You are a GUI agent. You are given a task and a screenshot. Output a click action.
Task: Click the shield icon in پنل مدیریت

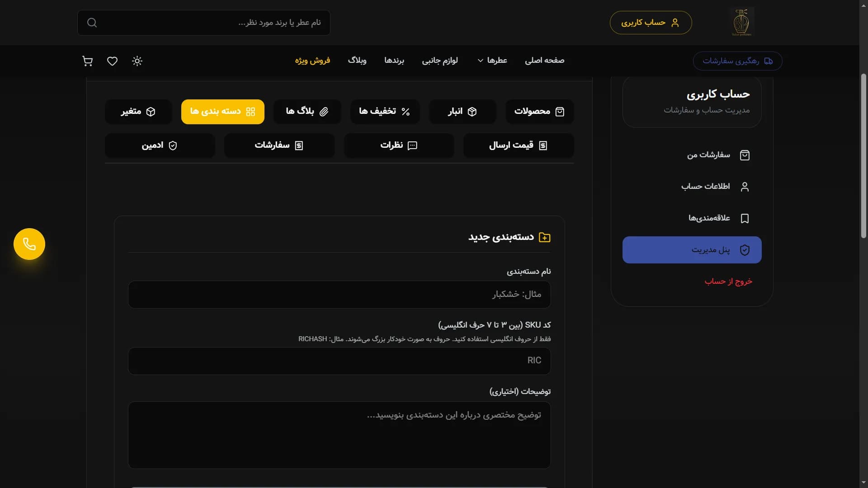click(x=745, y=250)
